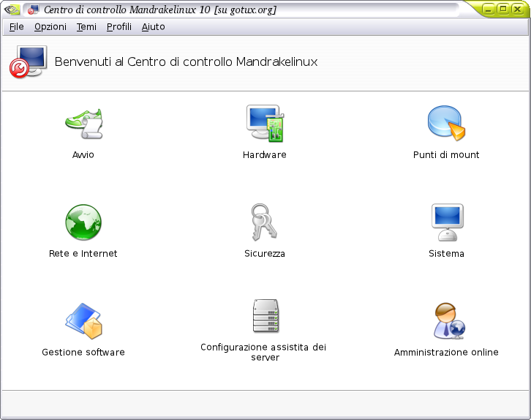Click Configurazione assistita dei server label
The width and height of the screenshot is (531, 420).
(263, 352)
